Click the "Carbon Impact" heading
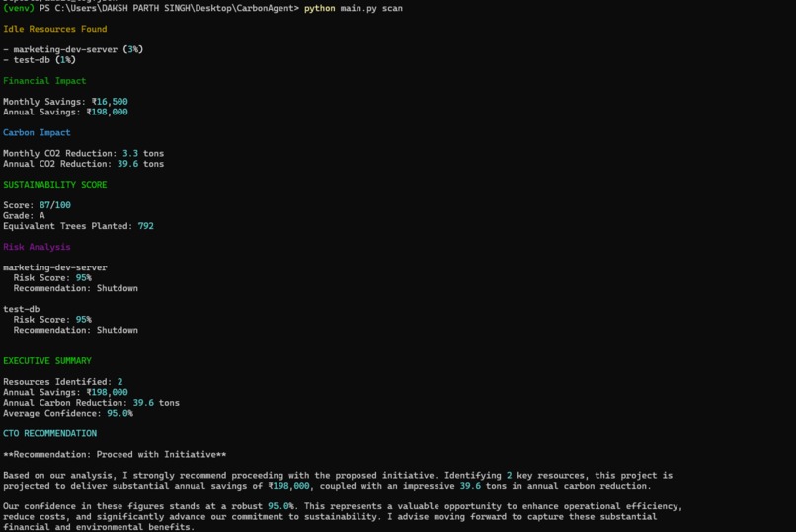 [37, 133]
